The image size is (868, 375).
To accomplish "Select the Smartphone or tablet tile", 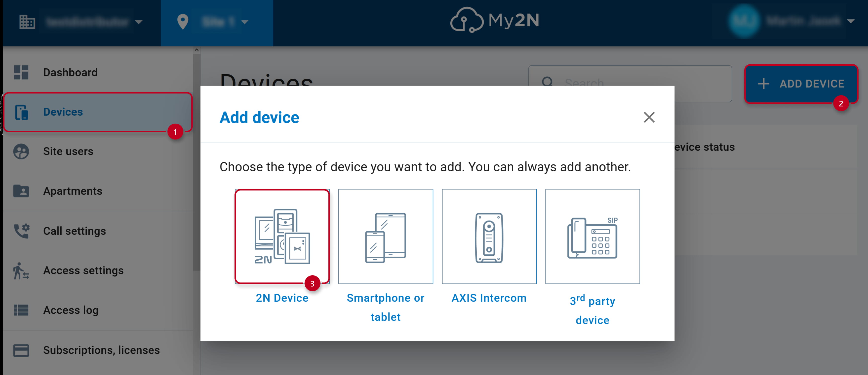I will (x=386, y=236).
